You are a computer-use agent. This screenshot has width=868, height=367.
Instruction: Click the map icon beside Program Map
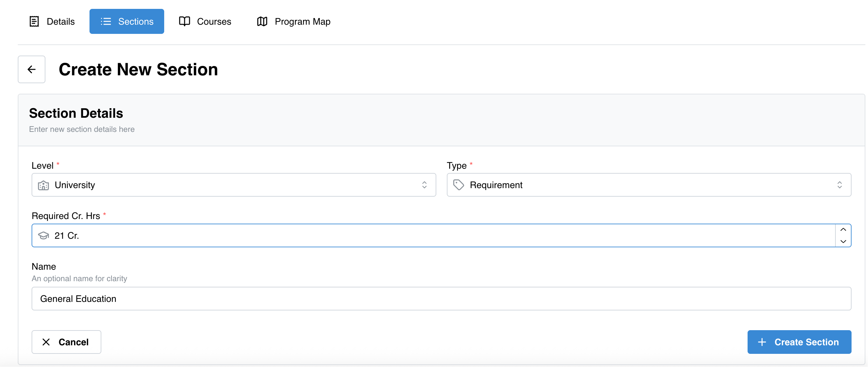pos(262,22)
